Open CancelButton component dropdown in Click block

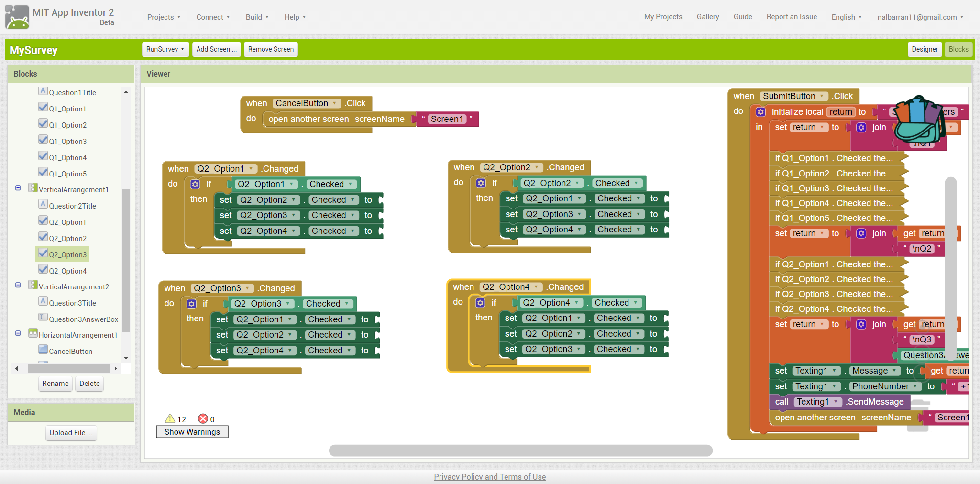307,103
